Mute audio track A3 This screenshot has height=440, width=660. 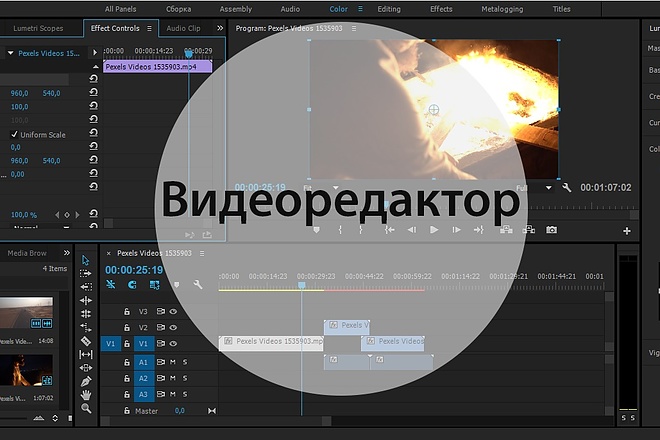click(173, 394)
